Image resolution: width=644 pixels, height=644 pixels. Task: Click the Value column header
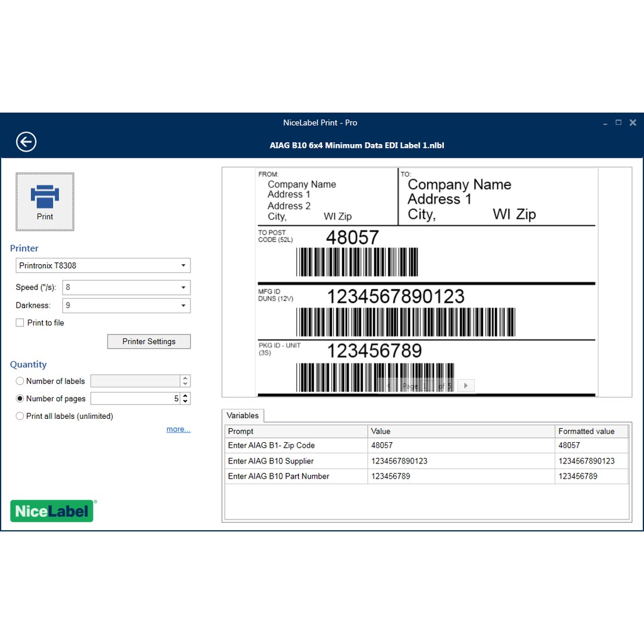(x=461, y=431)
